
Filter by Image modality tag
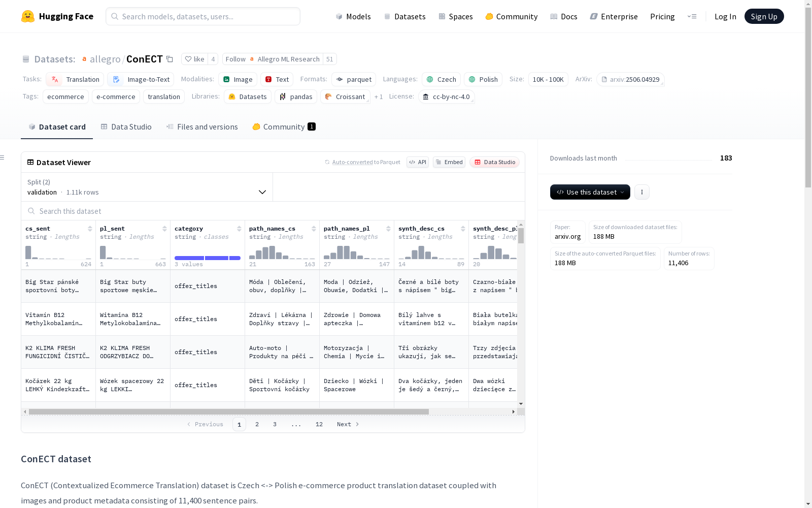[238, 79]
